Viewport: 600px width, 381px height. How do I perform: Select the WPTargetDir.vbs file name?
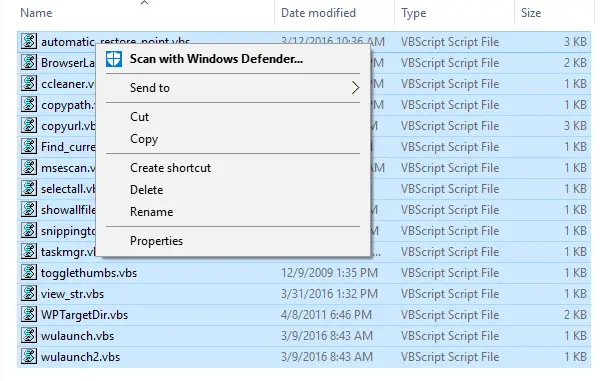coord(85,315)
